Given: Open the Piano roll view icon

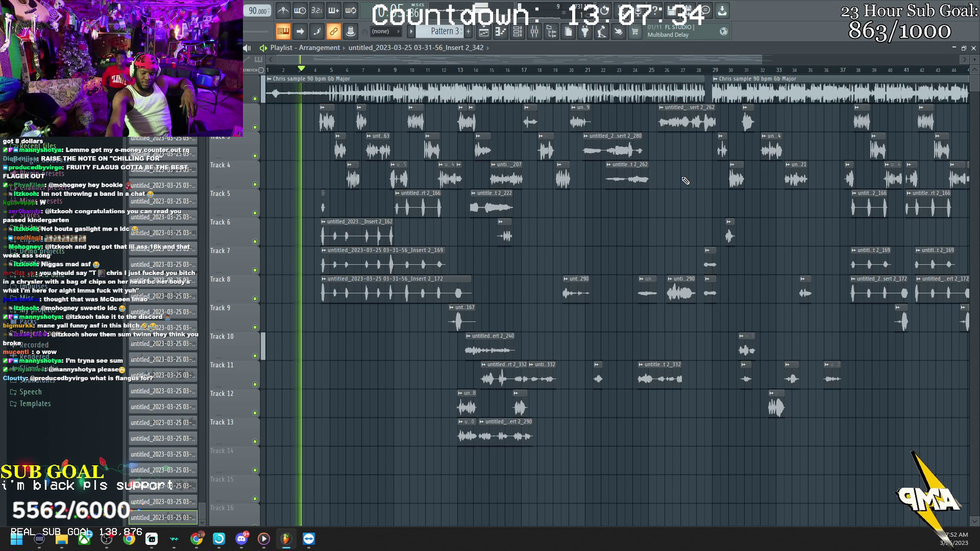Looking at the screenshot, I should (x=500, y=32).
